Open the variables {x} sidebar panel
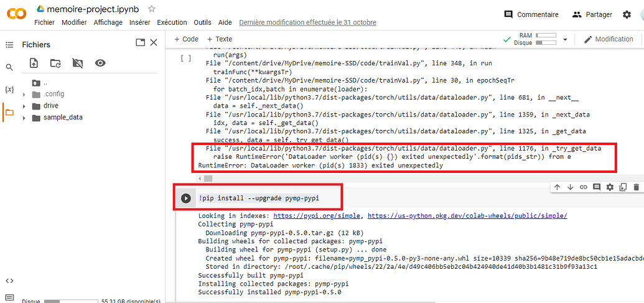The image size is (644, 303). click(x=9, y=90)
